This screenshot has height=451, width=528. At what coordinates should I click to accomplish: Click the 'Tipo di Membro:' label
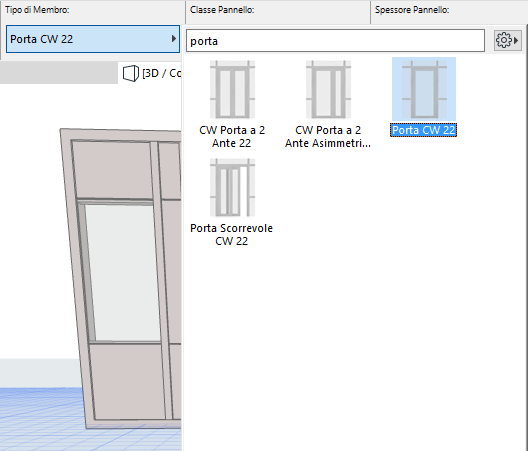pos(37,10)
